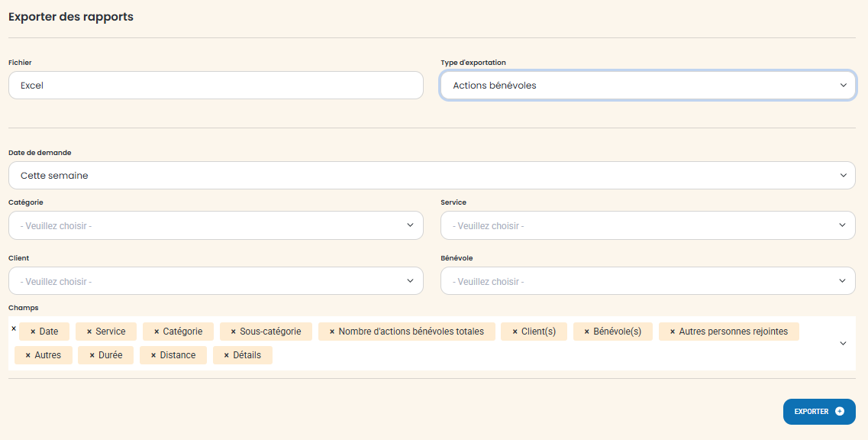Open the Bénévole selection dropdown
The width and height of the screenshot is (868, 440).
(647, 281)
